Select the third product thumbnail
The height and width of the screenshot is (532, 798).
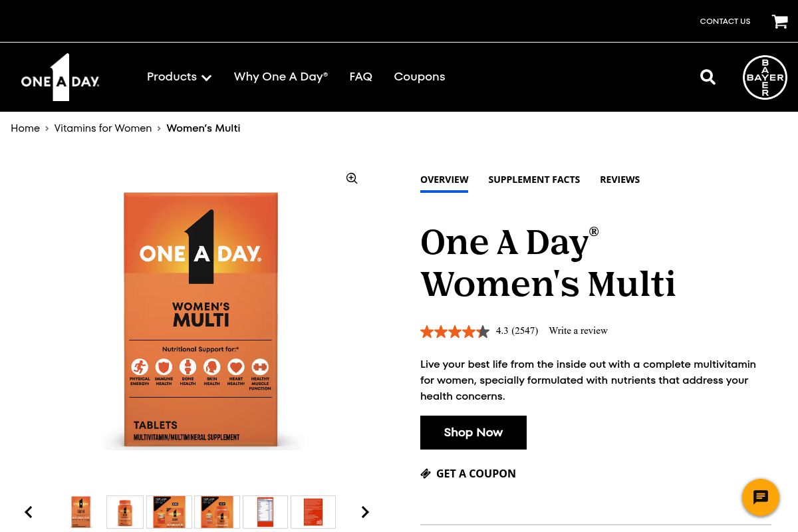click(x=169, y=512)
